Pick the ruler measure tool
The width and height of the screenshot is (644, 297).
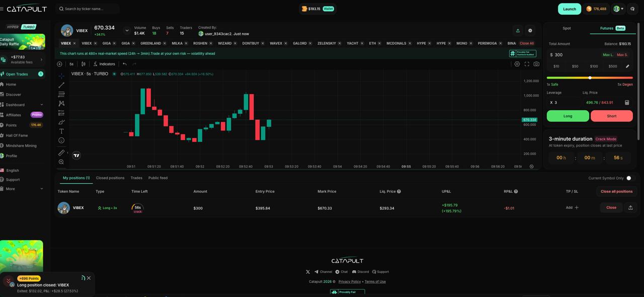pyautogui.click(x=61, y=153)
